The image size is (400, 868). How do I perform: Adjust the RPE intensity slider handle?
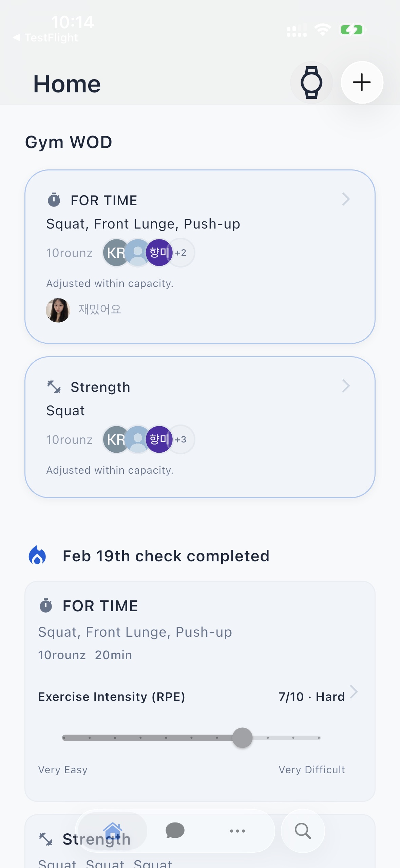(x=242, y=738)
